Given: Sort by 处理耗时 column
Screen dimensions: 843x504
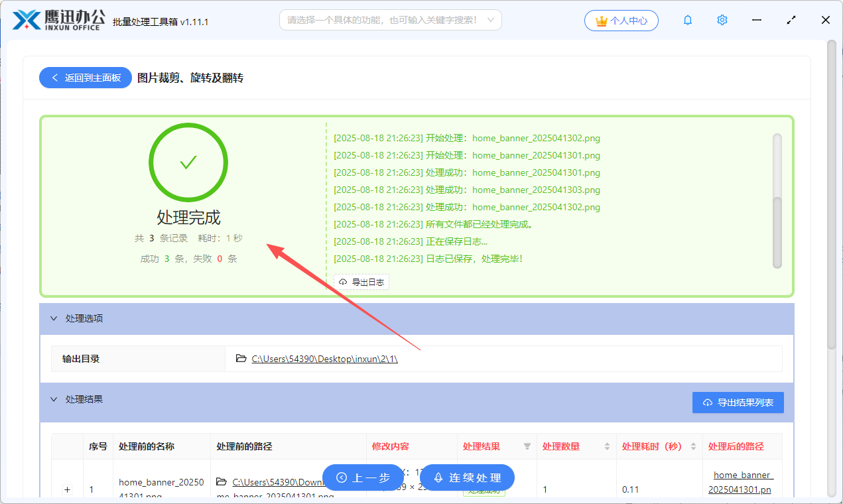Looking at the screenshot, I should 693,446.
